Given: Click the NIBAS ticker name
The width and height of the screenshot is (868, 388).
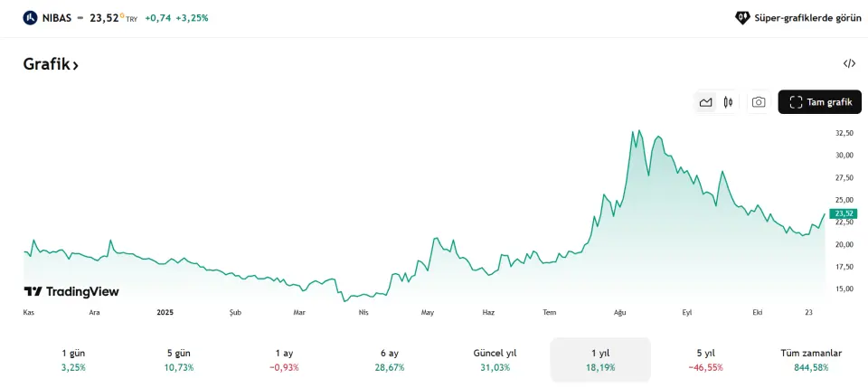Looking at the screenshot, I should [x=57, y=17].
